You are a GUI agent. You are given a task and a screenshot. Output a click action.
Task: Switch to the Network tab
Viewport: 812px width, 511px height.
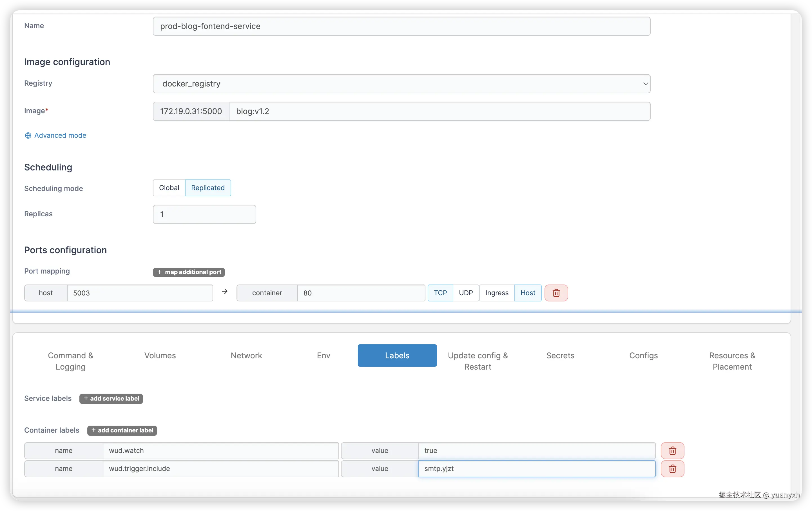(x=246, y=355)
